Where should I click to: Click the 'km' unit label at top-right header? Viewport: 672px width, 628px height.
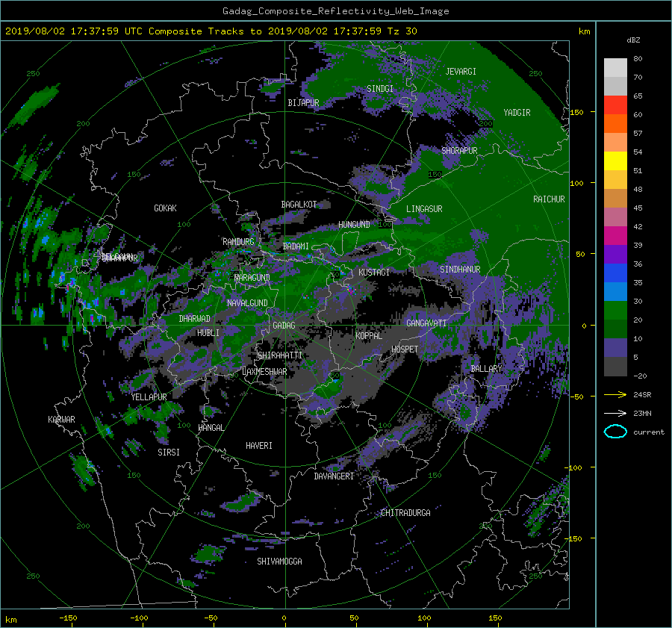[x=584, y=31]
